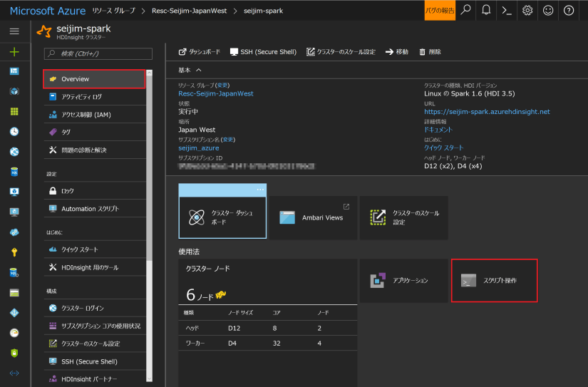Select Overview in the resource menu

pyautogui.click(x=93, y=79)
